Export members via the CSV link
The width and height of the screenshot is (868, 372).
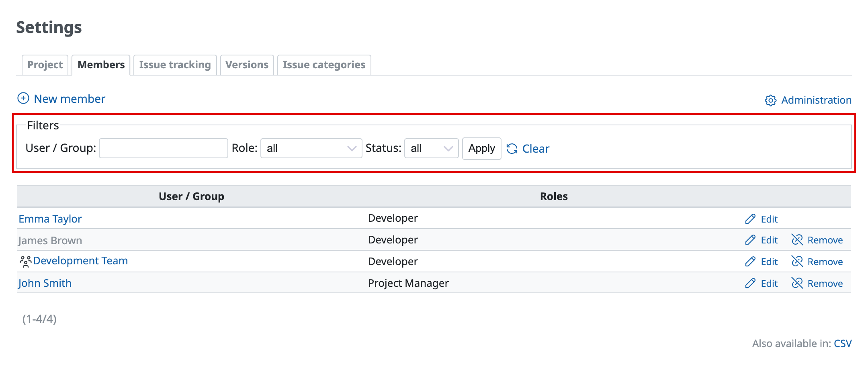pyautogui.click(x=843, y=343)
